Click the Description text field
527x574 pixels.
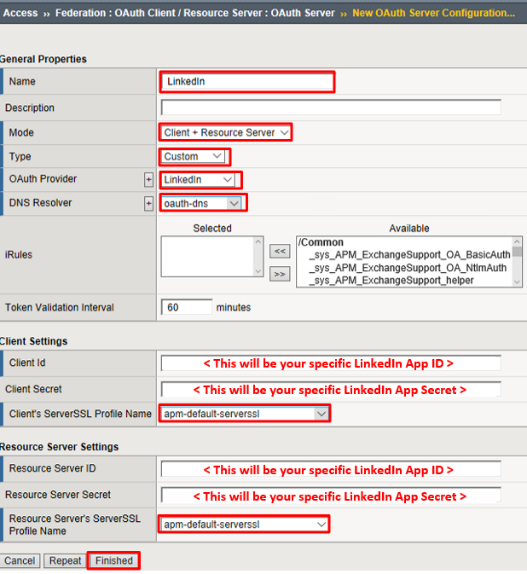coord(331,108)
